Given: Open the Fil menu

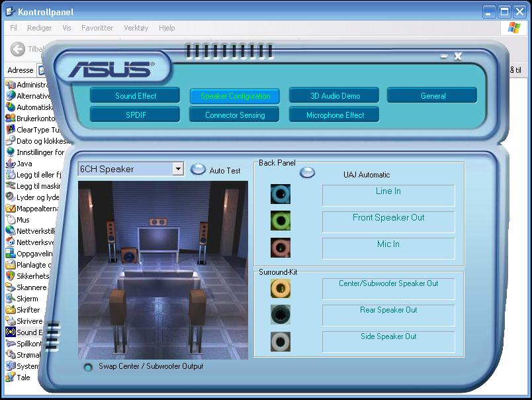Looking at the screenshot, I should (13, 28).
